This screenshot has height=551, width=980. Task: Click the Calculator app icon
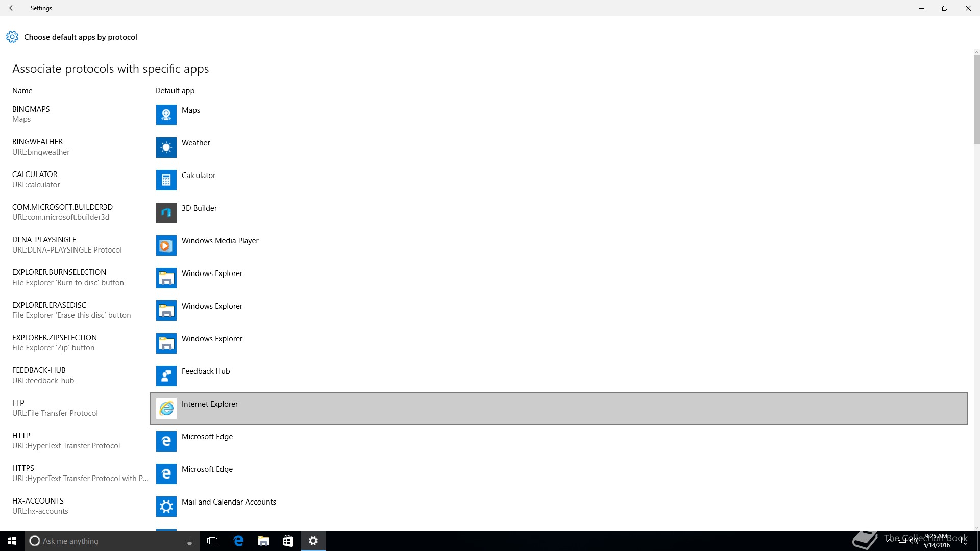pos(166,180)
